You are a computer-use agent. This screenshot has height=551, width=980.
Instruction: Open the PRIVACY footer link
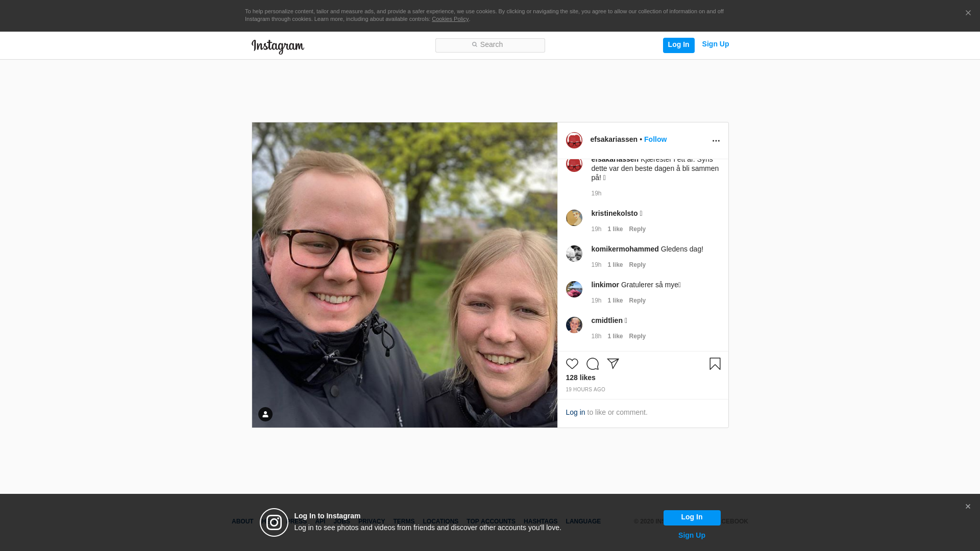click(372, 522)
